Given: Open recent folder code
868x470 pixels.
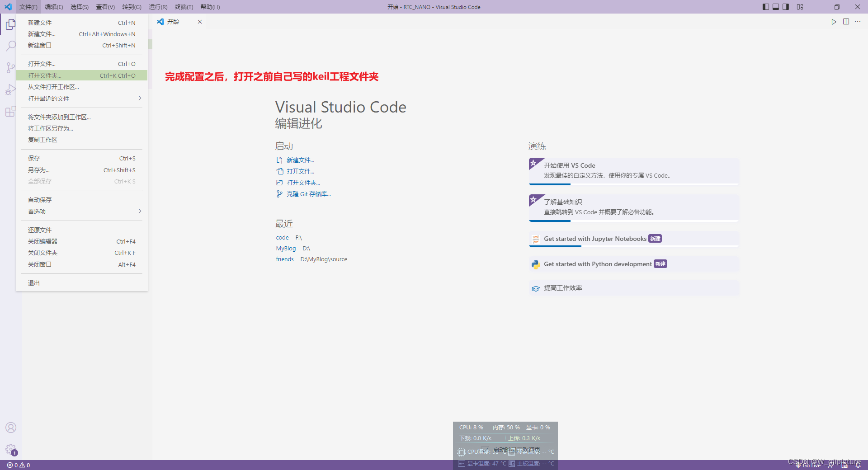Looking at the screenshot, I should pos(282,238).
